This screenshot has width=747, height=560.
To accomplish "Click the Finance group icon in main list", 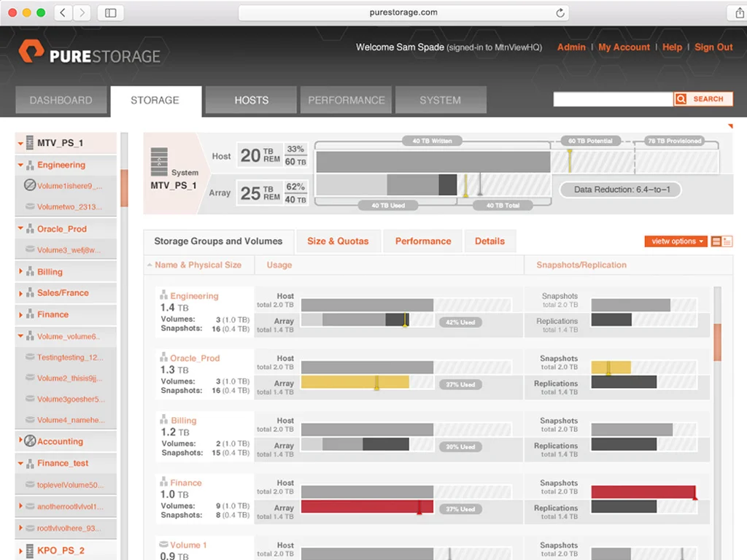I will 164,482.
